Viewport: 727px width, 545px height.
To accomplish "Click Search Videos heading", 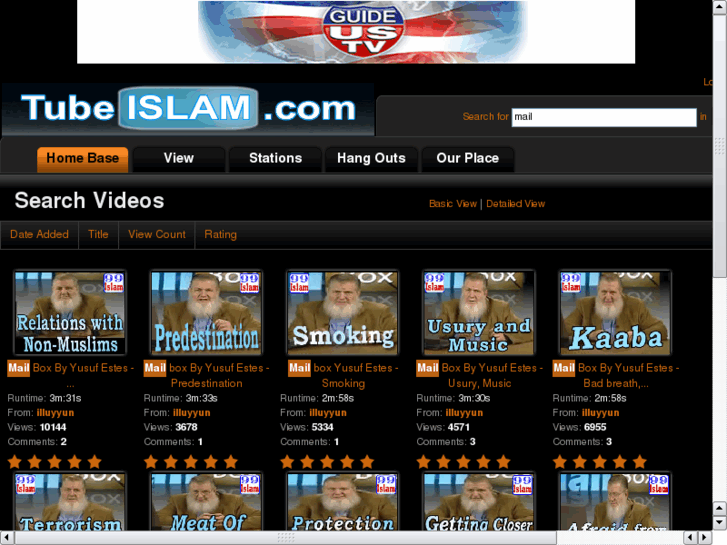I will (89, 201).
